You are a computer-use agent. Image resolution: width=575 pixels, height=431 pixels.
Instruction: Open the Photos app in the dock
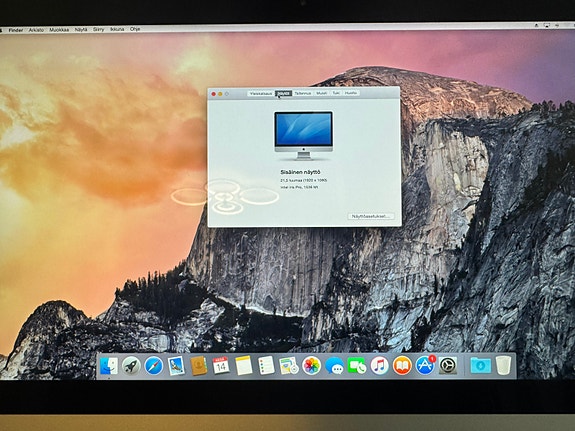click(x=312, y=366)
